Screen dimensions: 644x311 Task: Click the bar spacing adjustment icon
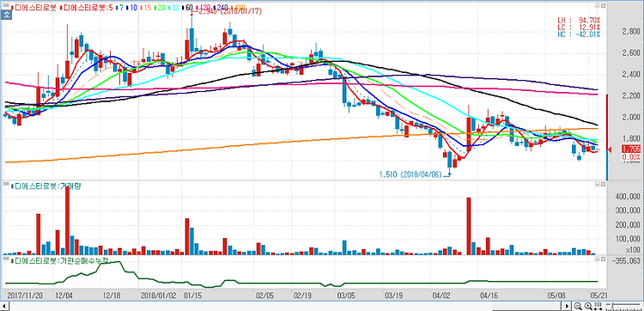pyautogui.click(x=598, y=306)
